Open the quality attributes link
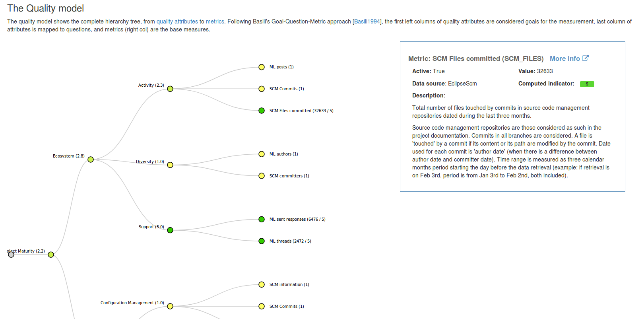 177,21
